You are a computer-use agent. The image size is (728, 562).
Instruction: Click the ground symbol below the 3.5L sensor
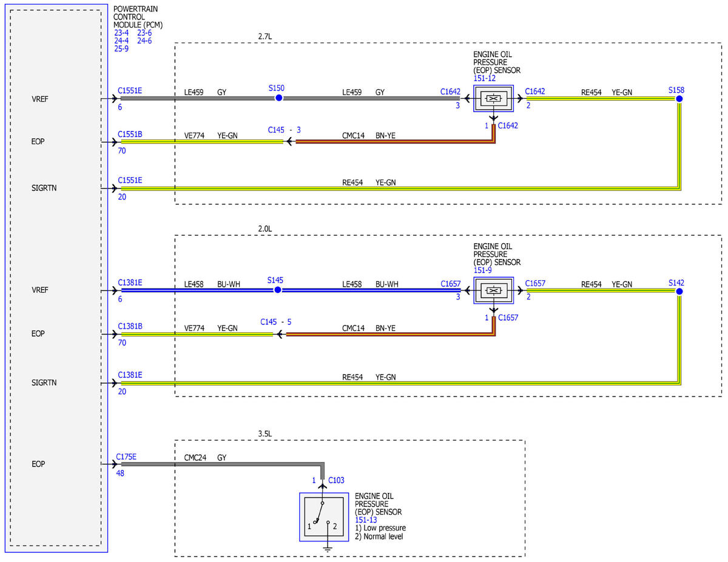point(328,549)
